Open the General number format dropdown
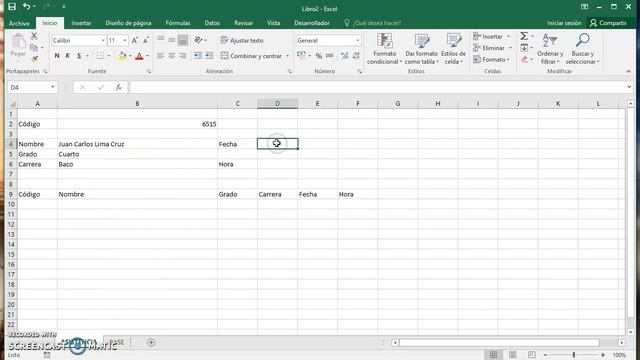This screenshot has width=640, height=360. pyautogui.click(x=358, y=40)
